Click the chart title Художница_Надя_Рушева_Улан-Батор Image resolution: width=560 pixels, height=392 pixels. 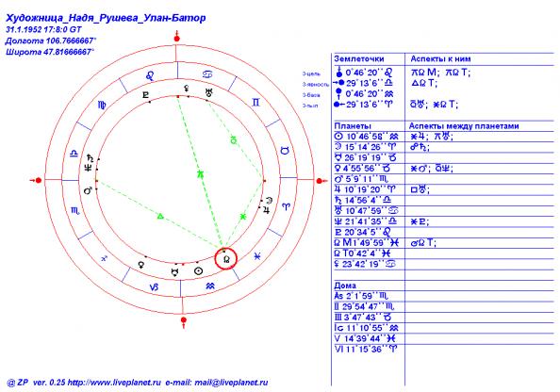click(x=106, y=18)
